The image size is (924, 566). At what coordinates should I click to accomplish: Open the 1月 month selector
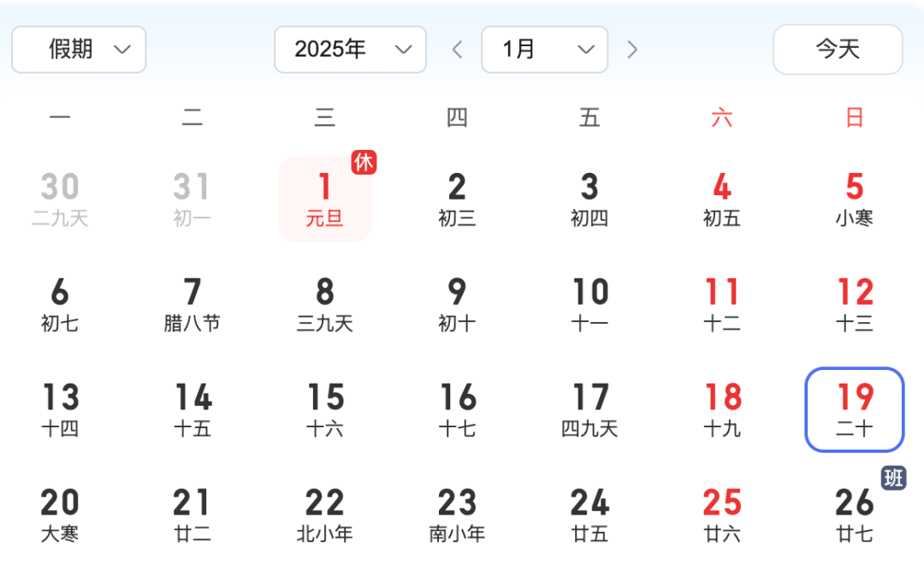tap(544, 49)
